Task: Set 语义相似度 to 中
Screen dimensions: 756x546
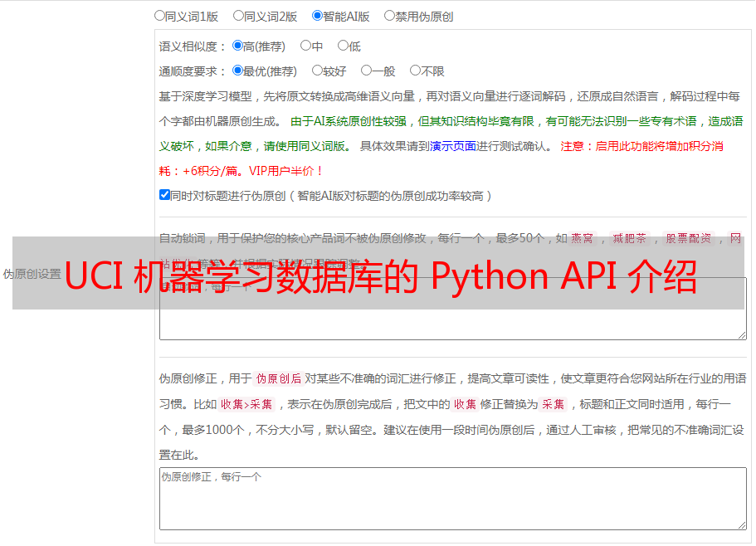Action: coord(306,46)
